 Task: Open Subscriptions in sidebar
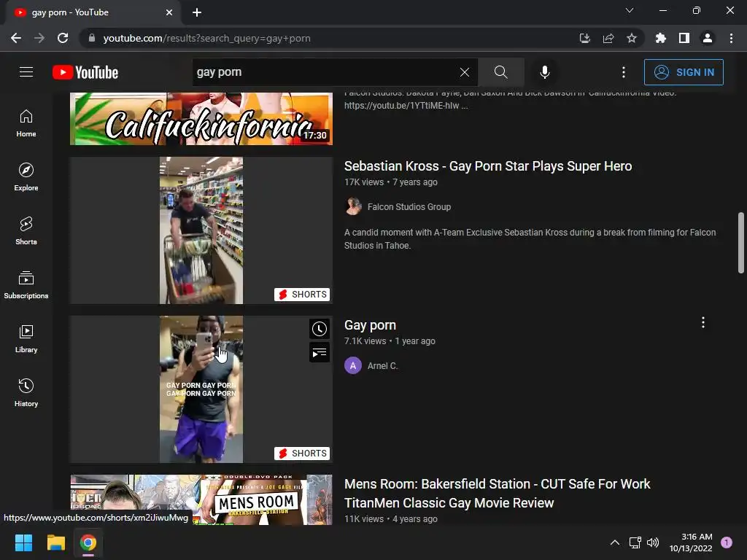[x=26, y=285]
